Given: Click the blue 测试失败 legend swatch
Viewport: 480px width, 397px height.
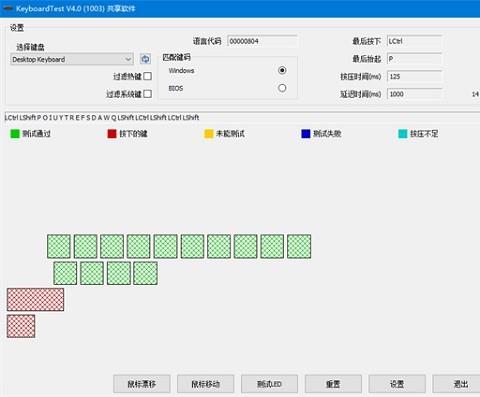Looking at the screenshot, I should pos(306,134).
